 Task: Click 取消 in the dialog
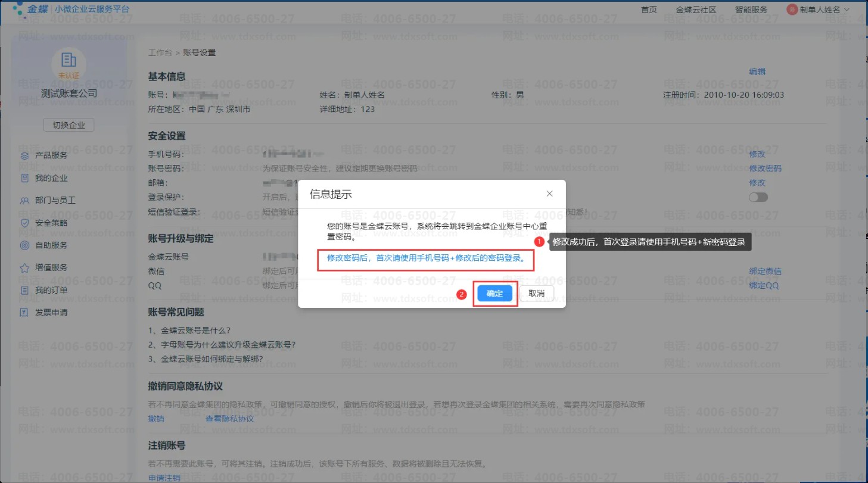point(536,294)
